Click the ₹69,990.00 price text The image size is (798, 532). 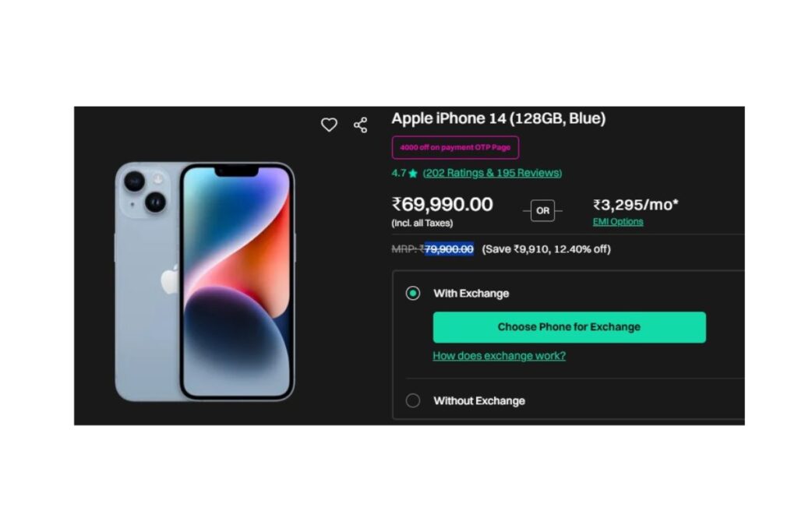[x=442, y=204]
